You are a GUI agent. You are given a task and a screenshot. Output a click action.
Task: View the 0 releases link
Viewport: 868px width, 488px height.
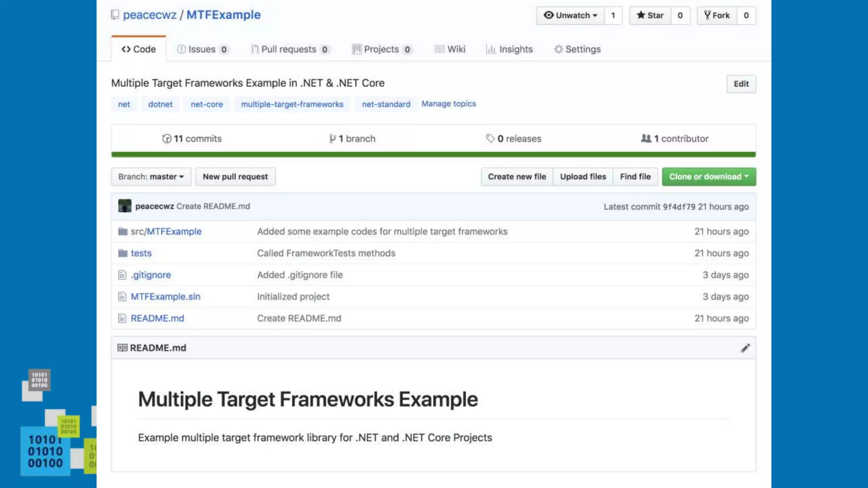click(514, 139)
